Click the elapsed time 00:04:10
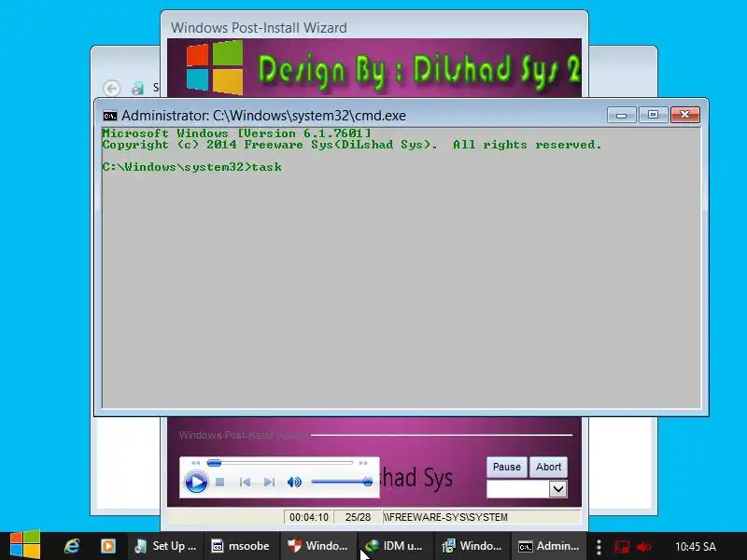747x560 pixels. 309,517
